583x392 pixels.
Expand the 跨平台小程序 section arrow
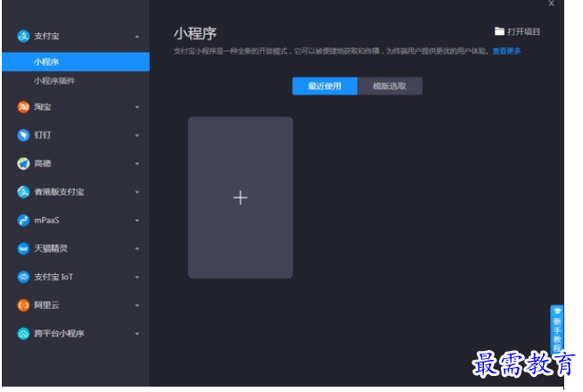point(137,334)
